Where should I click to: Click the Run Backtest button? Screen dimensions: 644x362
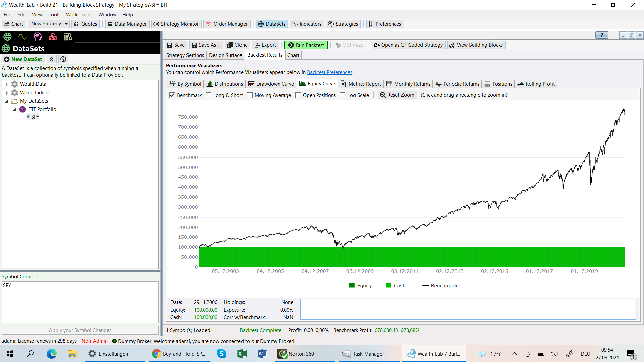(306, 45)
